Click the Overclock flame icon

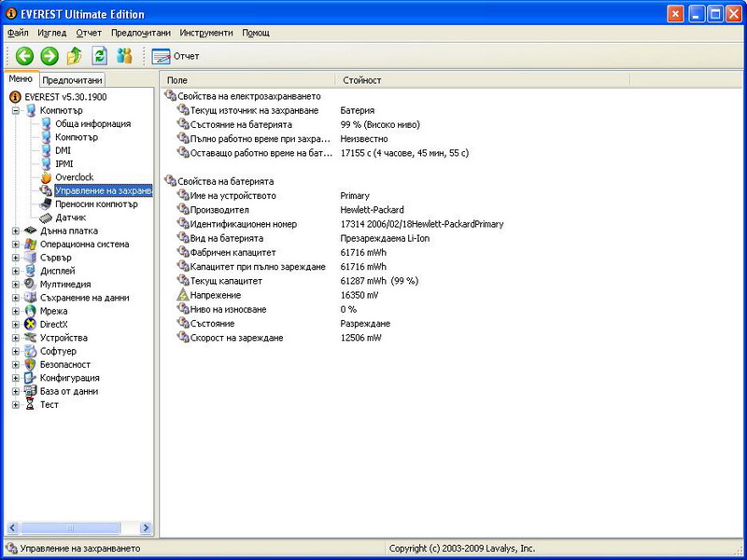46,177
